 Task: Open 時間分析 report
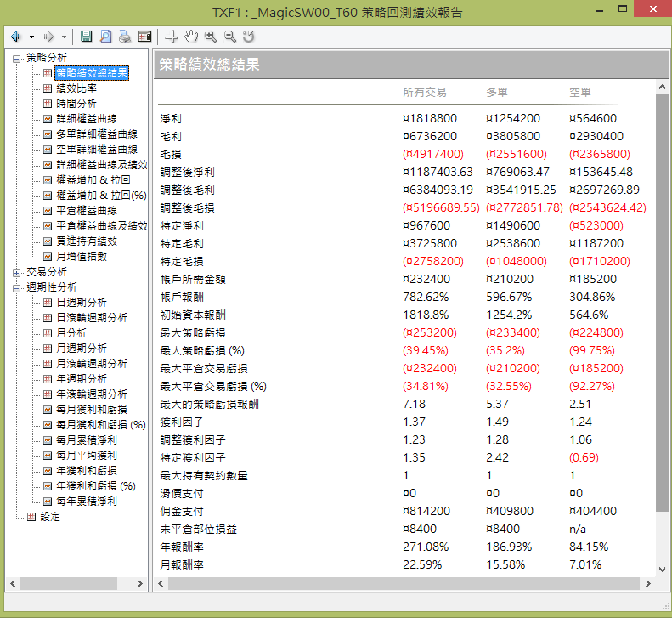[x=76, y=104]
